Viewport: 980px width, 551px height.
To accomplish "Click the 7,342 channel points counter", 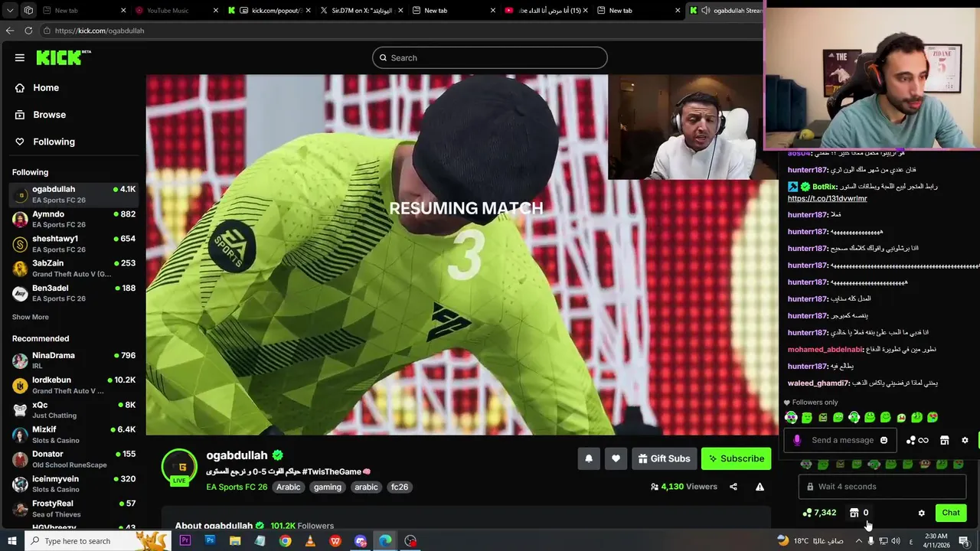I will click(x=819, y=513).
